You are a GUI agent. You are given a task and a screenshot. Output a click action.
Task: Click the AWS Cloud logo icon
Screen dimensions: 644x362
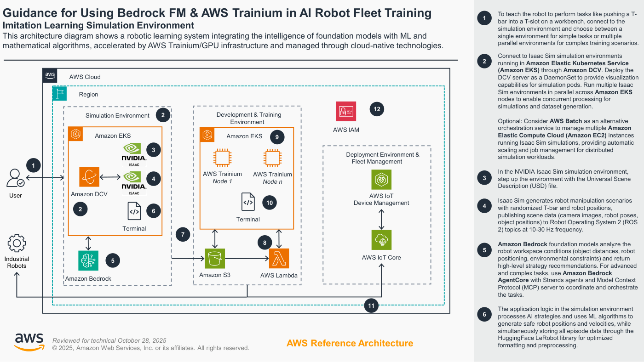click(50, 75)
